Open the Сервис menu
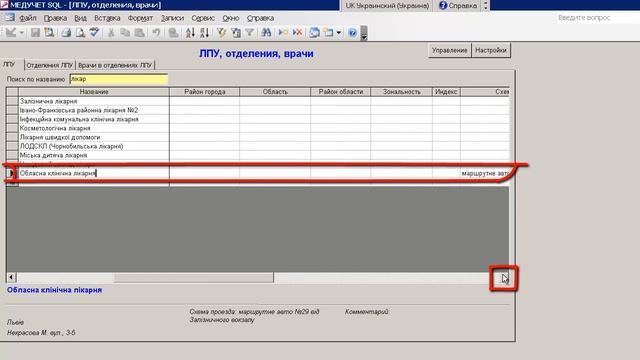 pyautogui.click(x=203, y=18)
